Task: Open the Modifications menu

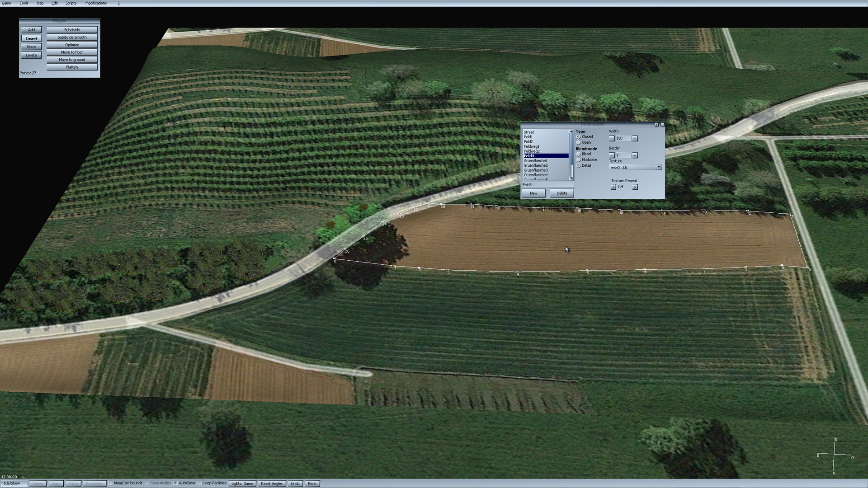Action: [x=96, y=3]
